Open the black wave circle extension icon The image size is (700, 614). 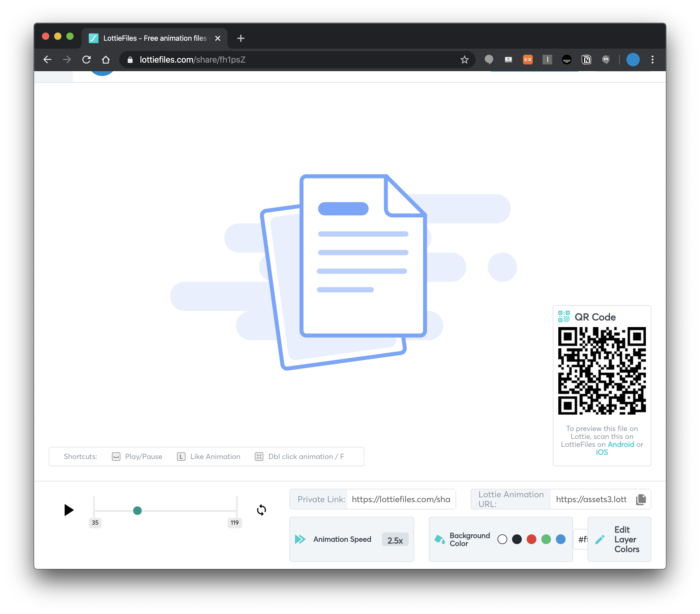(x=567, y=60)
